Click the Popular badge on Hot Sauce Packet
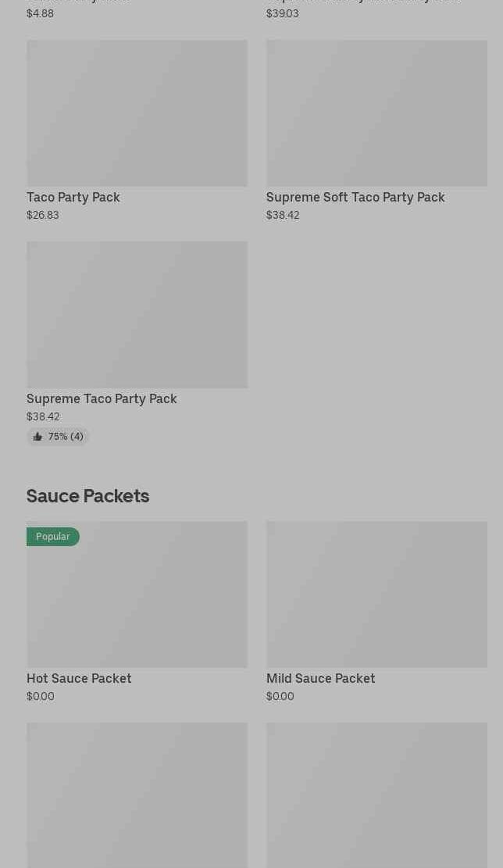Viewport: 503px width, 868px height. coord(53,537)
